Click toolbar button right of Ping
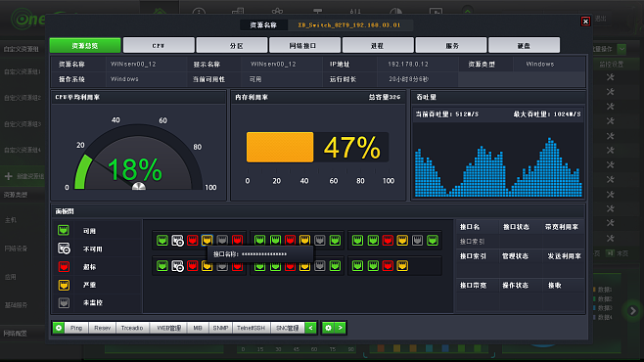The width and height of the screenshot is (644, 362). 102,328
